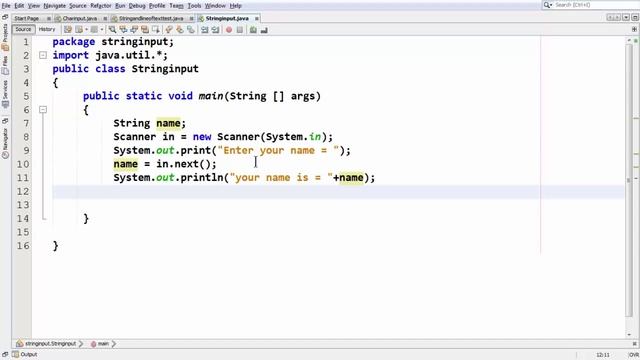Place cursor on empty line 12
640x360 pixels.
(338, 191)
